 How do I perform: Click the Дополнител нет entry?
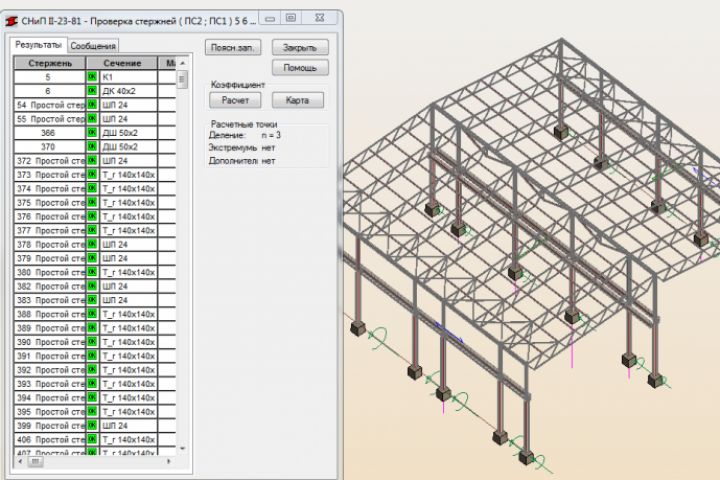click(x=242, y=161)
